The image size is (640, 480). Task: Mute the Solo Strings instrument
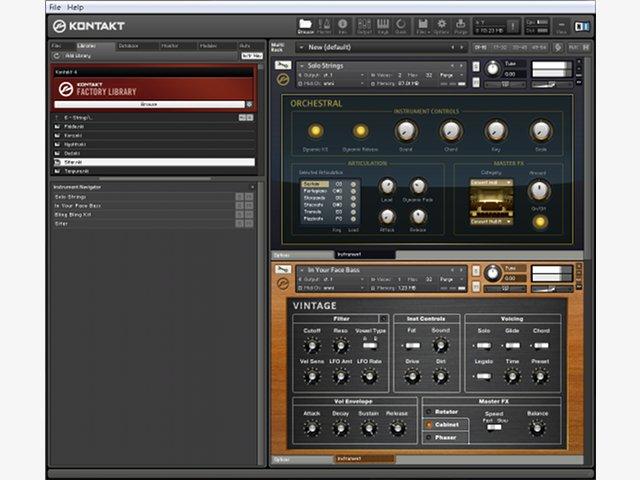pyautogui.click(x=476, y=82)
